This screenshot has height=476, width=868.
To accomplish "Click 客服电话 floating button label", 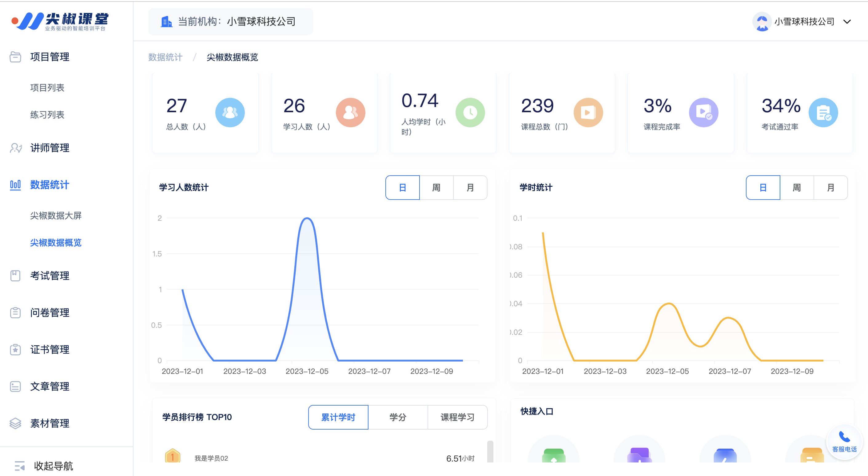I will [844, 449].
